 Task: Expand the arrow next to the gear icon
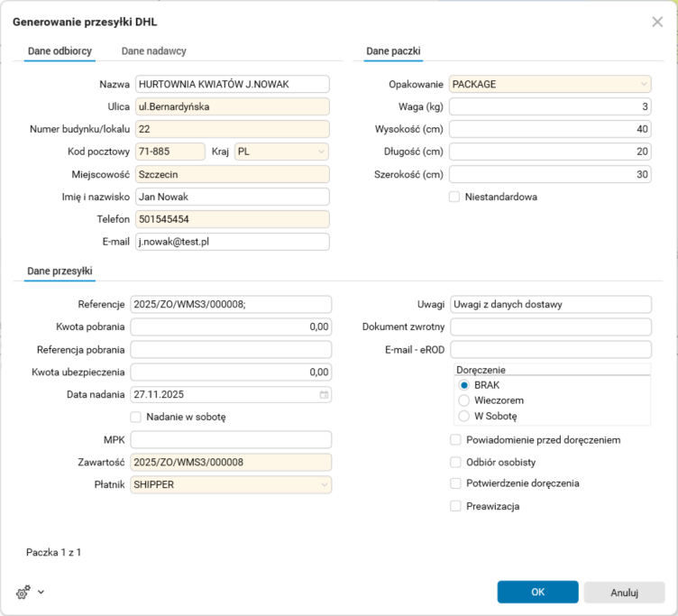point(41,593)
